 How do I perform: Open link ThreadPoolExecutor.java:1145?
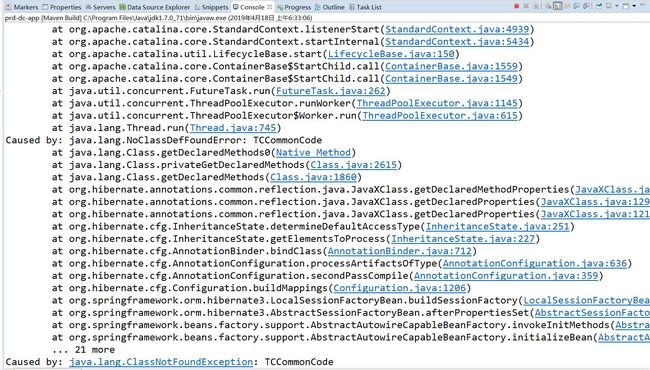coord(437,103)
